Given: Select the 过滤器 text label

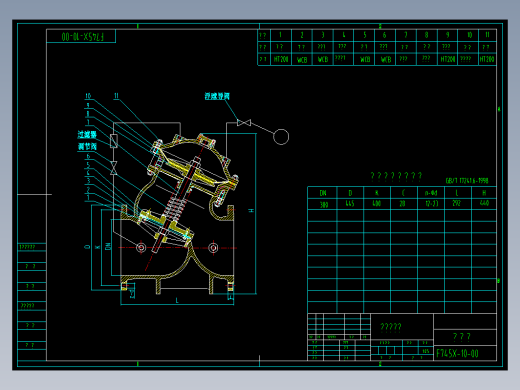Looking at the screenshot, I should pos(87,134).
